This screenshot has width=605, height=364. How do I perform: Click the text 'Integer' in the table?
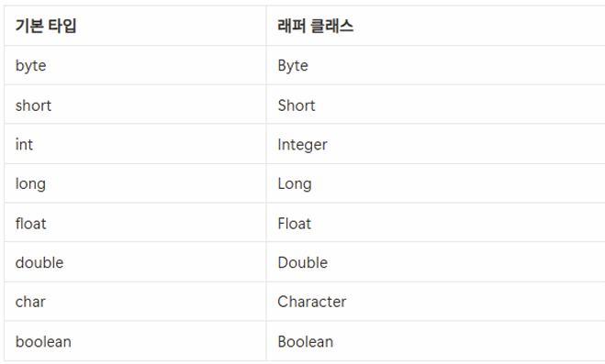tap(302, 145)
